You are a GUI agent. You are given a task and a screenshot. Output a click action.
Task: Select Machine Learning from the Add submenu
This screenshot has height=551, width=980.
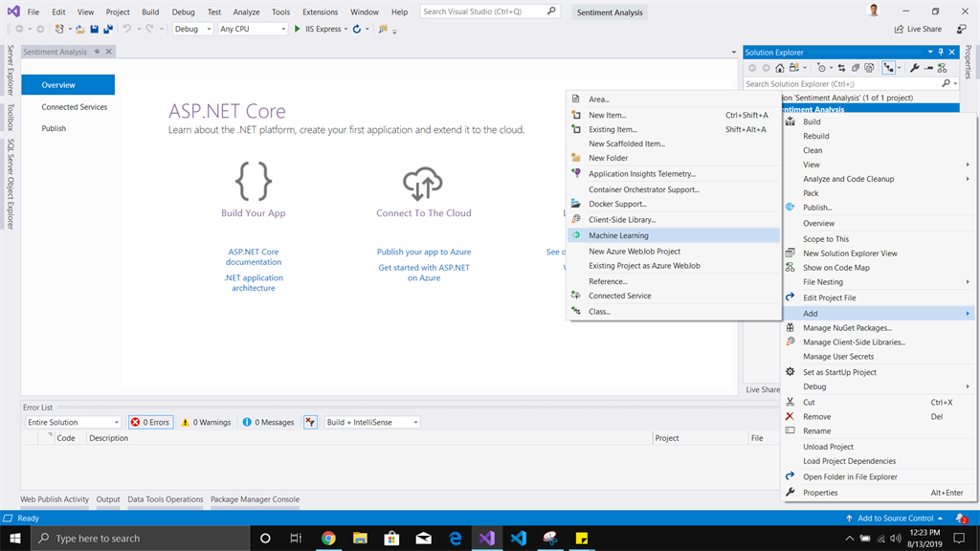pos(640,233)
